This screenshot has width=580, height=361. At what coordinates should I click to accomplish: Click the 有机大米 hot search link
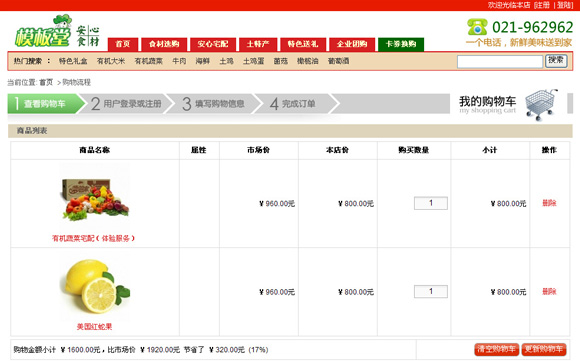click(x=111, y=61)
